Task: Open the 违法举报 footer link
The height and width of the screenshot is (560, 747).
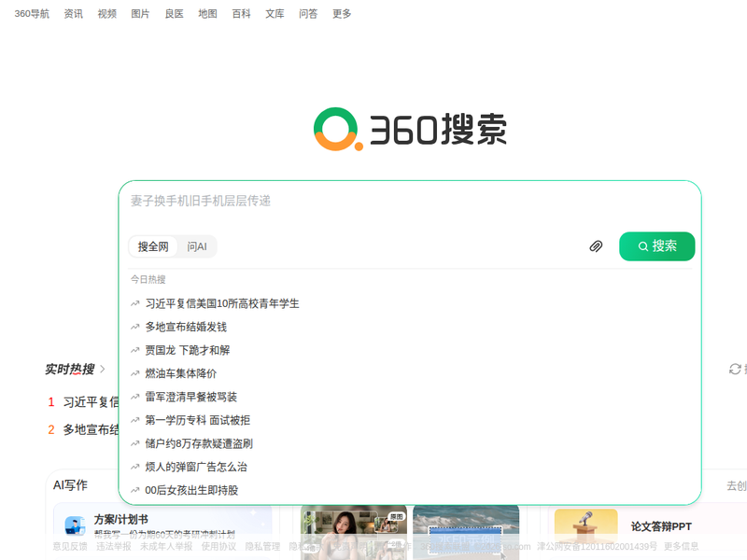Action: click(x=113, y=546)
